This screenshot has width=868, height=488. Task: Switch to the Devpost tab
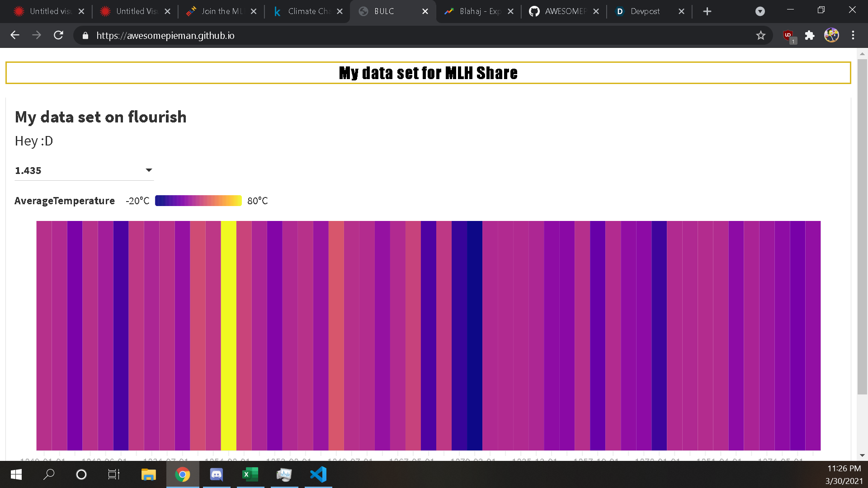click(645, 11)
